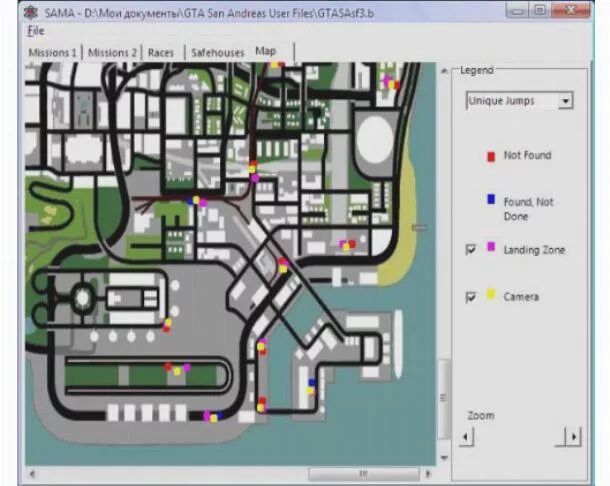
Task: Click the 'Found, Not Done' legend label
Action: point(528,209)
